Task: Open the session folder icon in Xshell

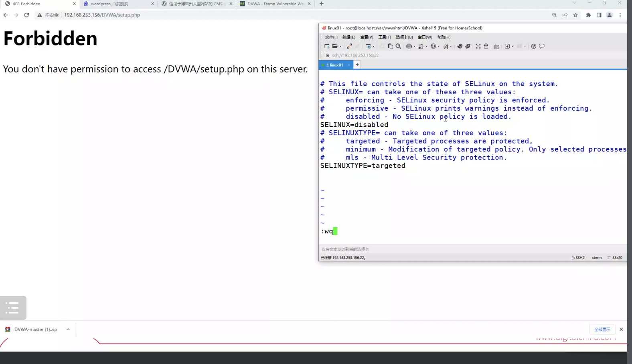Action: [x=335, y=46]
